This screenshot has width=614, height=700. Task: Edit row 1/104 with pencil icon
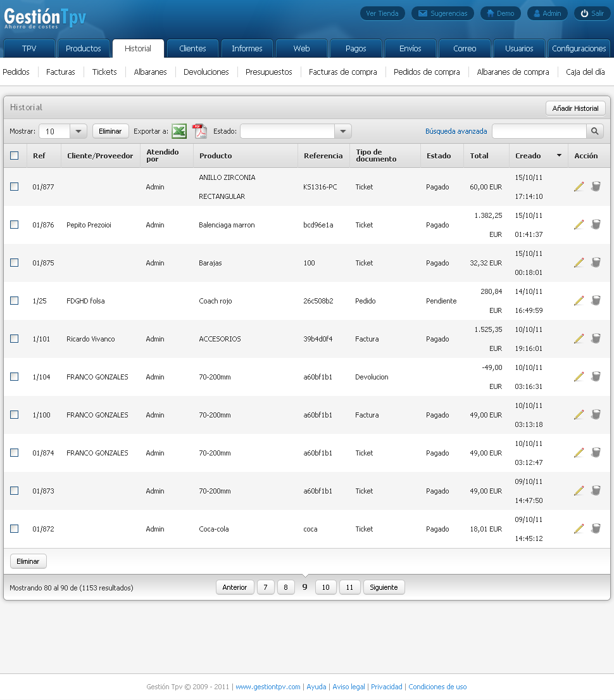(x=579, y=376)
